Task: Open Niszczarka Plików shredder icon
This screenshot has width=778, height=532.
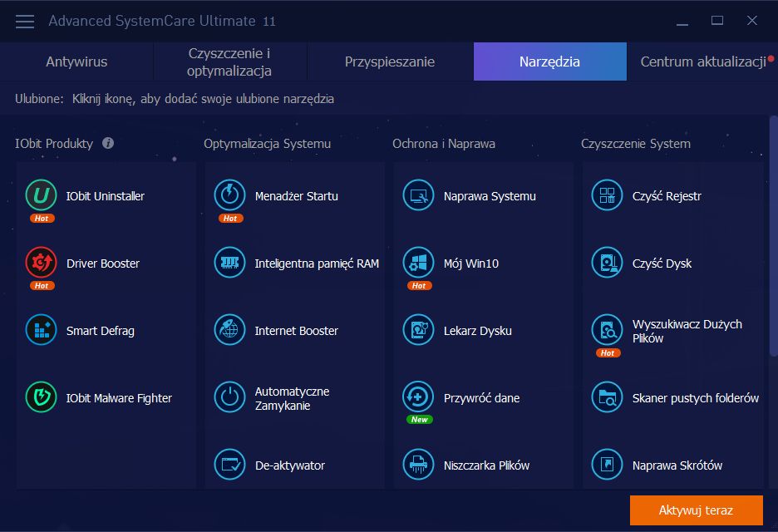Action: tap(418, 465)
